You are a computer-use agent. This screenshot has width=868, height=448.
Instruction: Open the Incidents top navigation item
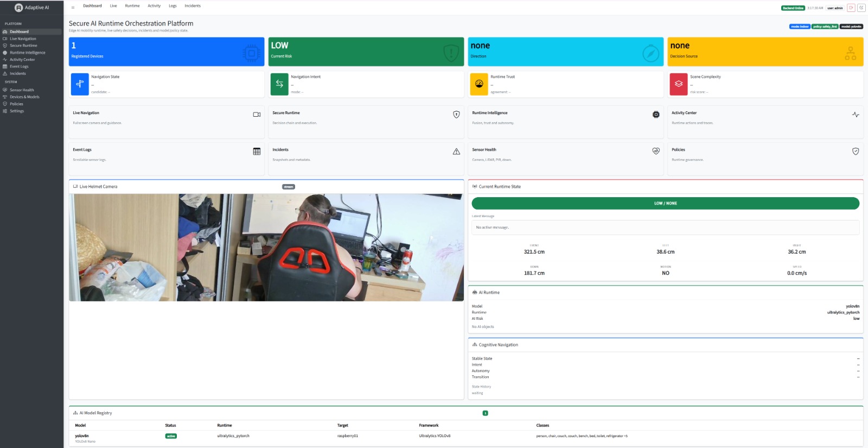[x=193, y=6]
